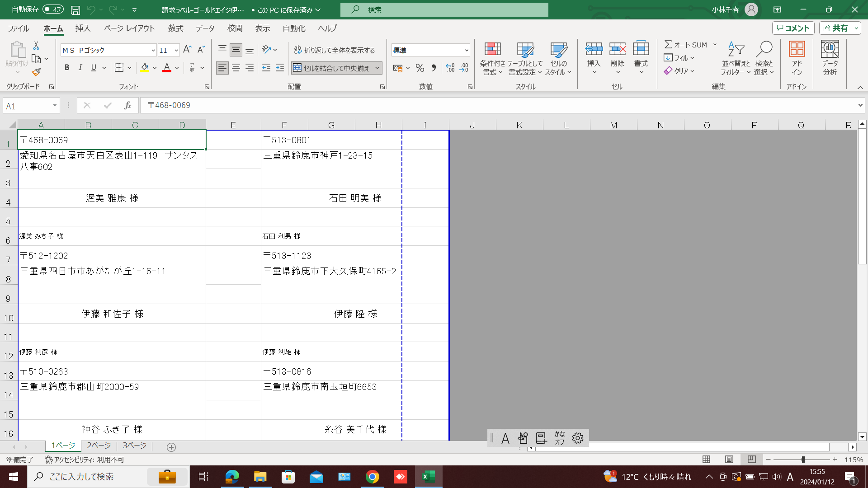The image size is (868, 488).
Task: Click the fill color bucket icon
Action: click(145, 68)
